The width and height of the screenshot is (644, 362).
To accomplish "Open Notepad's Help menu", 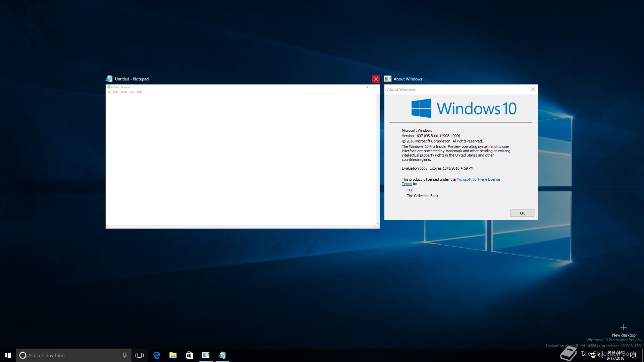I will pos(140,92).
